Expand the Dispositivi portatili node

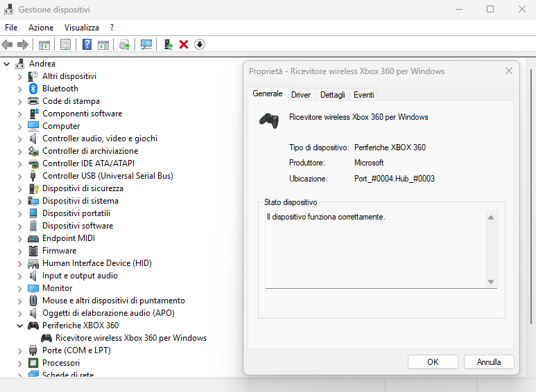[x=20, y=214]
